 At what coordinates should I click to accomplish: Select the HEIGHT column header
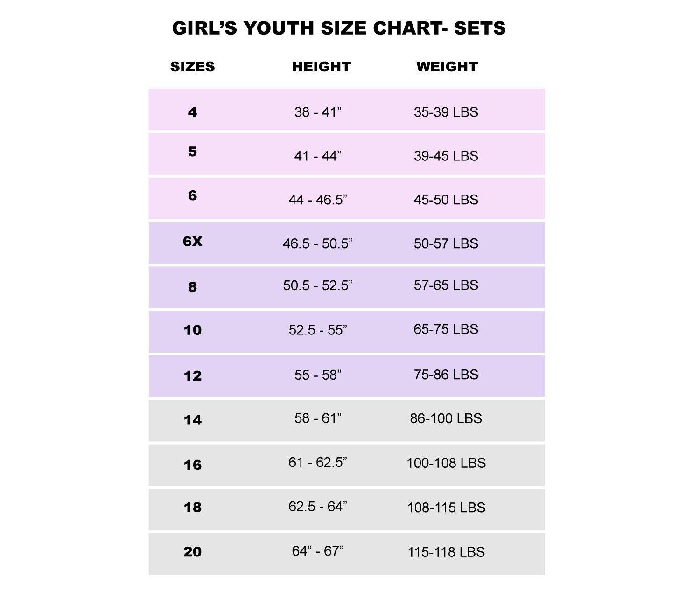(321, 67)
